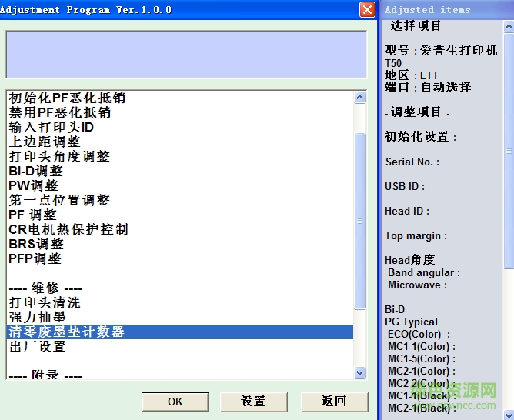Open the 设置 settings button
This screenshot has height=420, width=514.
pos(253,402)
